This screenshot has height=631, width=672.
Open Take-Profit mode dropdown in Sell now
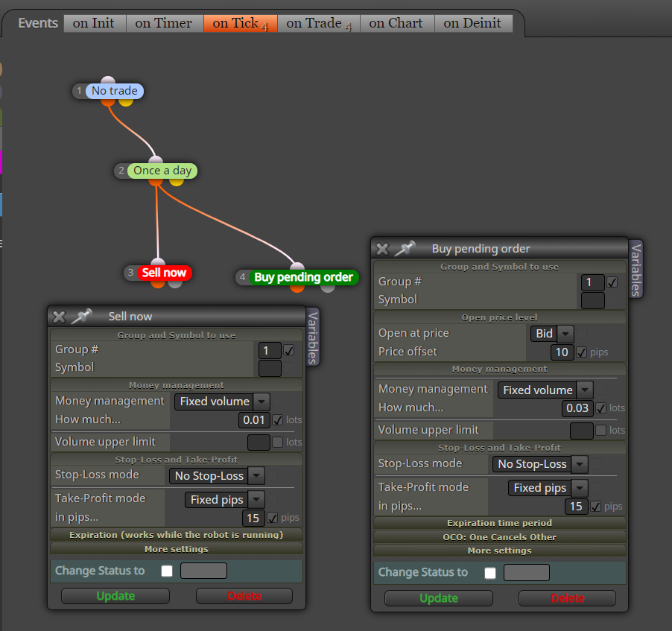click(224, 500)
